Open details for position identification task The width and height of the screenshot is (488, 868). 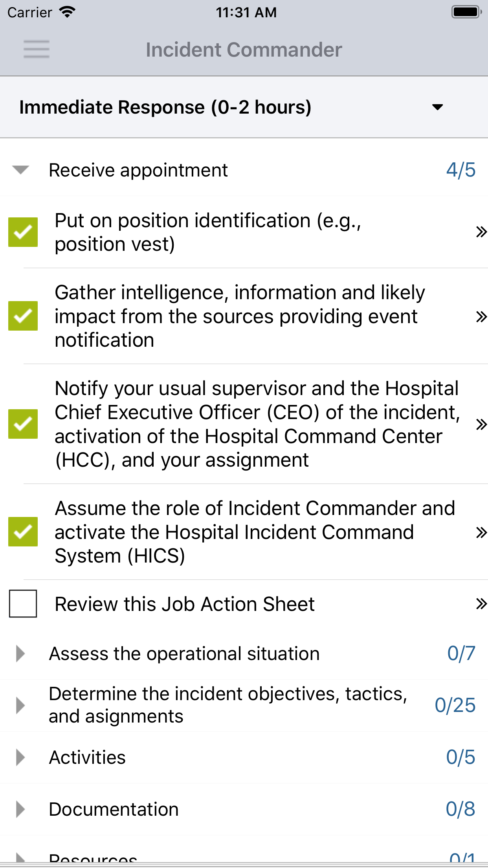[x=481, y=232]
